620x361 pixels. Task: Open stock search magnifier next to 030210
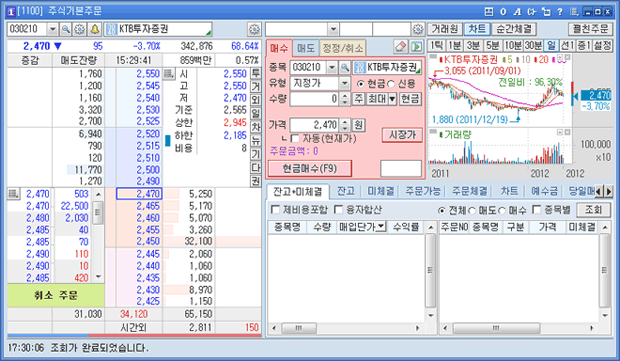[66, 29]
